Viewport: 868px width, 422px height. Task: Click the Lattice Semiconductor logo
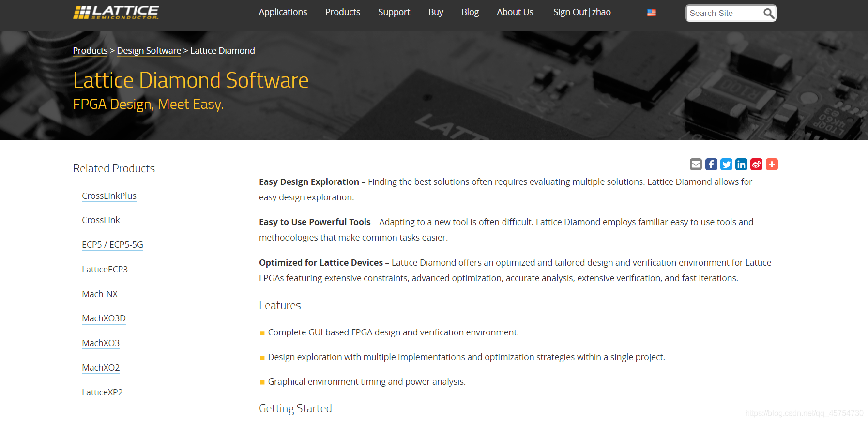tap(116, 12)
